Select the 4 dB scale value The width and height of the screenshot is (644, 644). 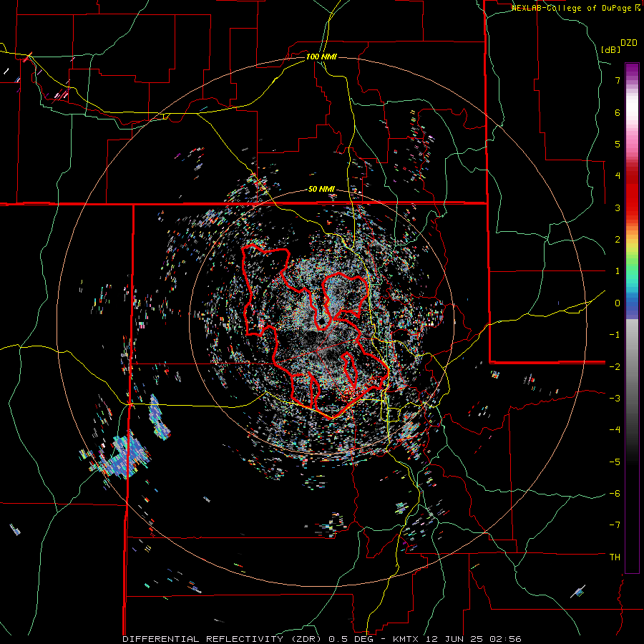coord(618,176)
